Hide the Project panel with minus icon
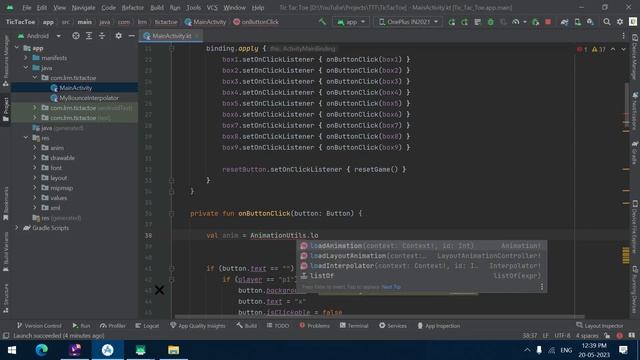 [131, 36]
